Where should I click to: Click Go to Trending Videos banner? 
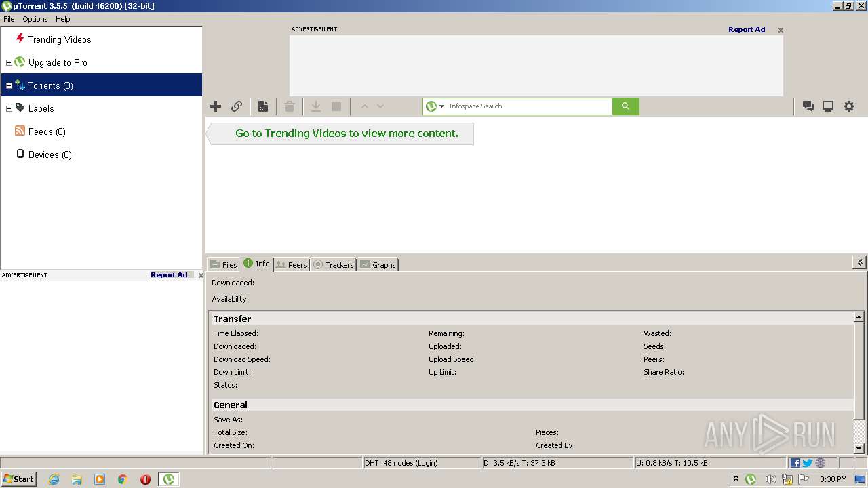(x=340, y=134)
